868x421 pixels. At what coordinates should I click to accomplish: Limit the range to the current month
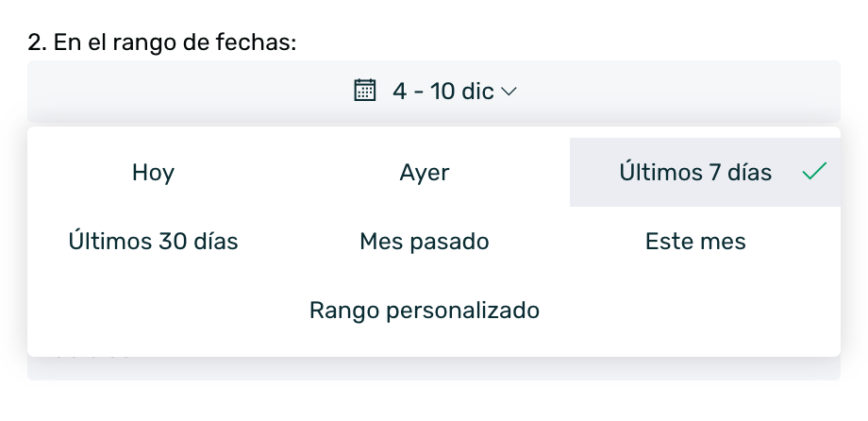[695, 242]
